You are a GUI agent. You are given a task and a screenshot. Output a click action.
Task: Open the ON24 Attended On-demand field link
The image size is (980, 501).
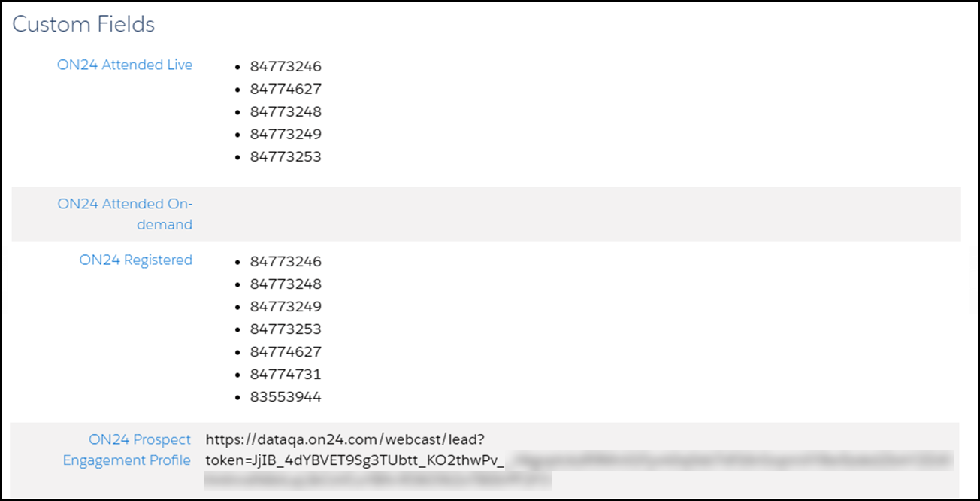(x=125, y=214)
